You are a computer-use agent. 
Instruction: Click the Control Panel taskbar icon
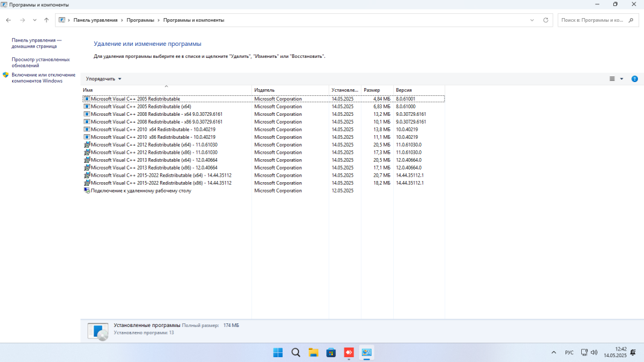[x=366, y=352]
